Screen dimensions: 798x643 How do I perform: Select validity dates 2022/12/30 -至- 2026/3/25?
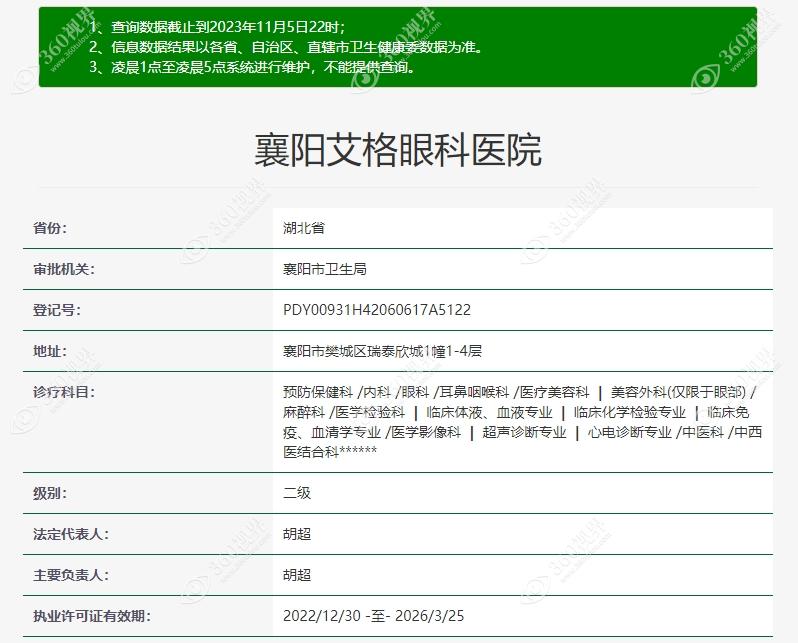pyautogui.click(x=374, y=616)
